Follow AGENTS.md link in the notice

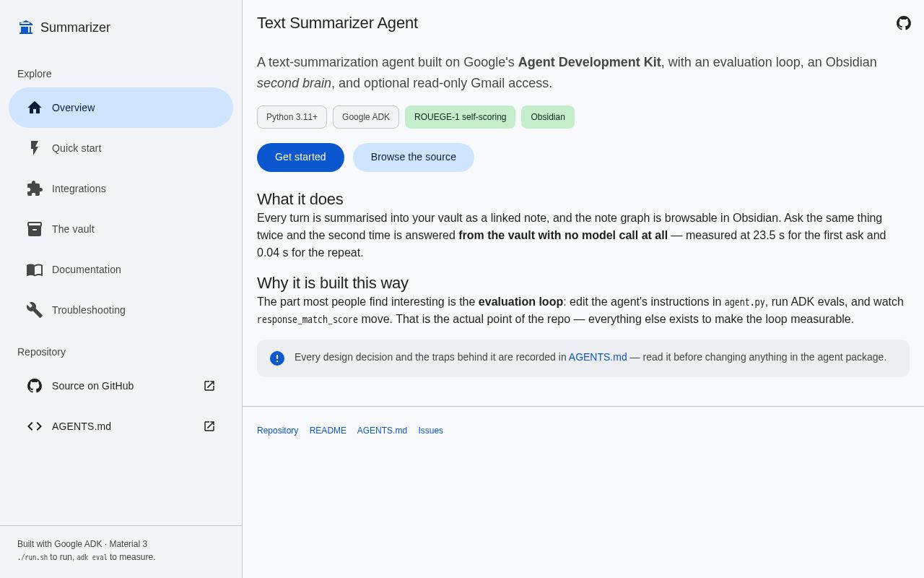(598, 357)
